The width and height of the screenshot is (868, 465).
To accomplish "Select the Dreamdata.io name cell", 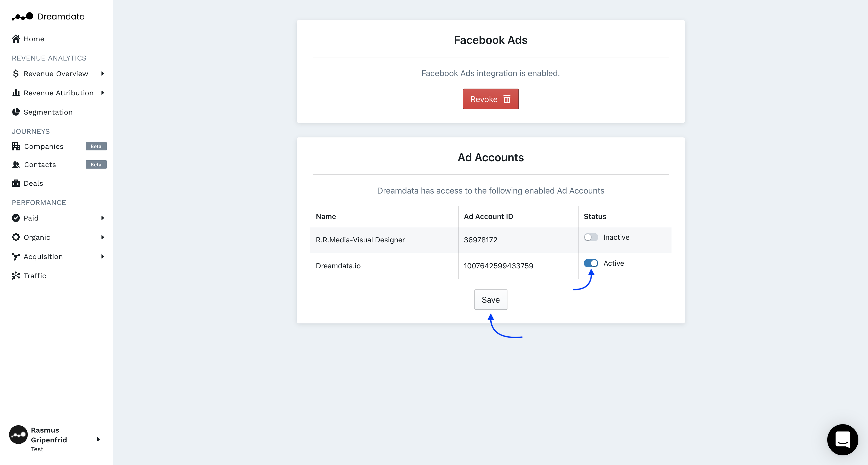I will pos(384,266).
